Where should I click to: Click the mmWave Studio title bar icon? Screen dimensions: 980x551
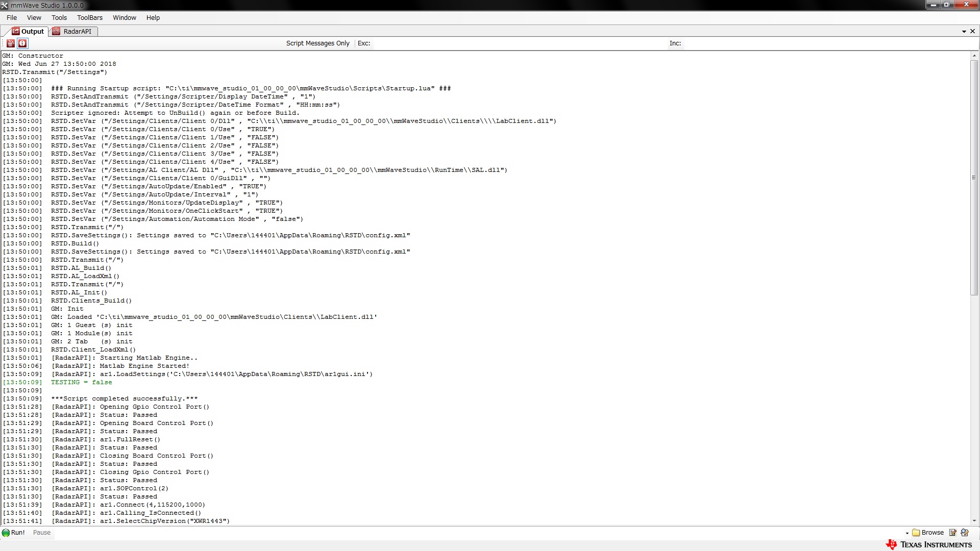[5, 5]
